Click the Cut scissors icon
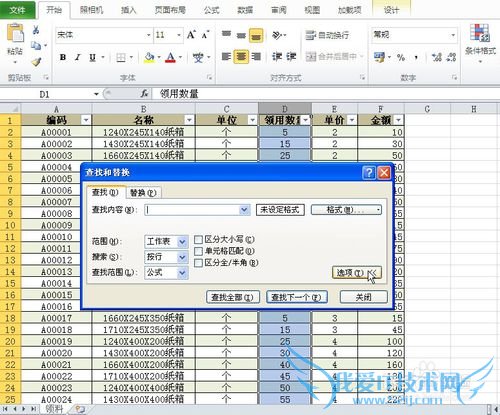Viewport: 500px width, 415px height. pos(36,30)
